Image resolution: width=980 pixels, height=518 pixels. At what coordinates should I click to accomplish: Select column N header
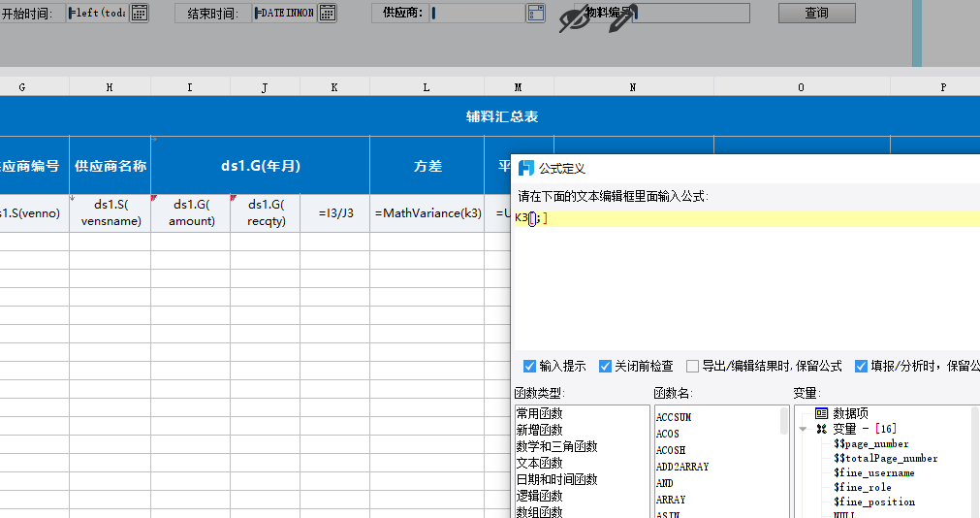click(x=633, y=87)
